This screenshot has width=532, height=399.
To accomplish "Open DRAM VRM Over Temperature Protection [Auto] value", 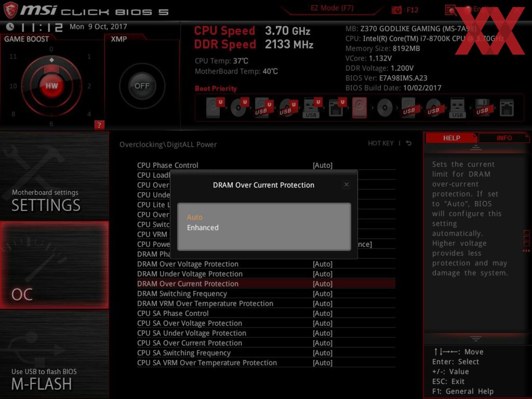I will 323,304.
